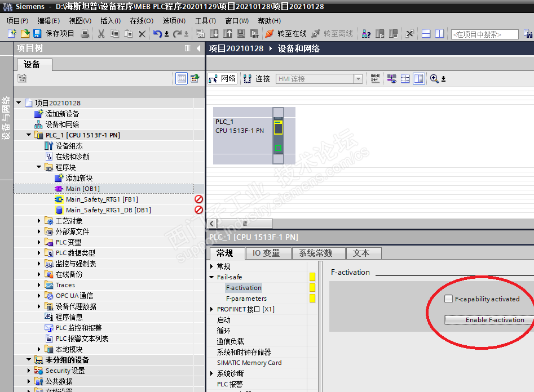Collapse the PLC_1 [CPU 1513F-1 PN] tree node
Screen dimensions: 534x392
[x=29, y=135]
